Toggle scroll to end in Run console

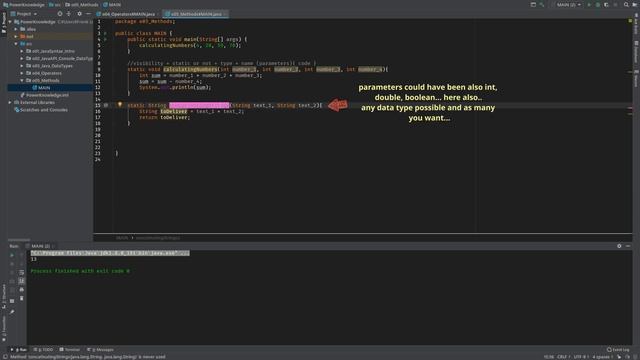[22, 281]
